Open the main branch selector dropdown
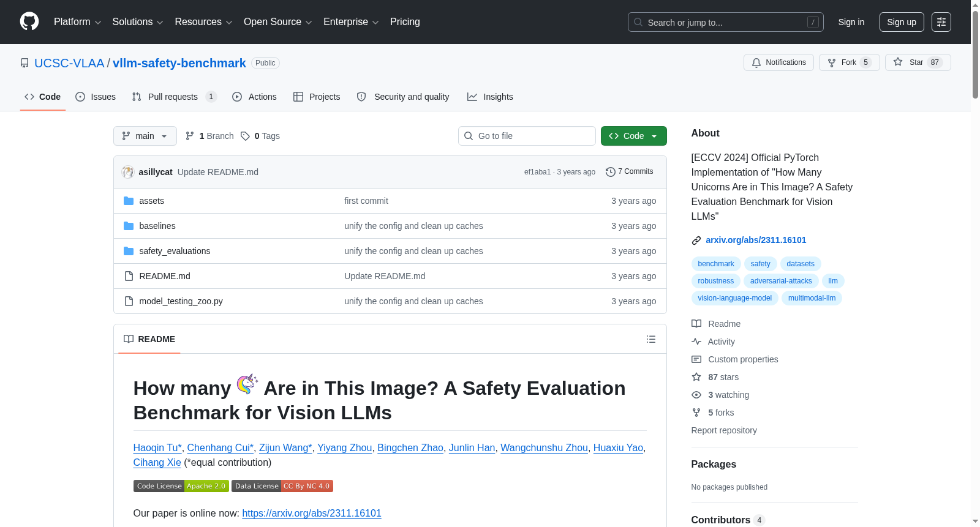This screenshot has width=980, height=527. click(x=145, y=136)
